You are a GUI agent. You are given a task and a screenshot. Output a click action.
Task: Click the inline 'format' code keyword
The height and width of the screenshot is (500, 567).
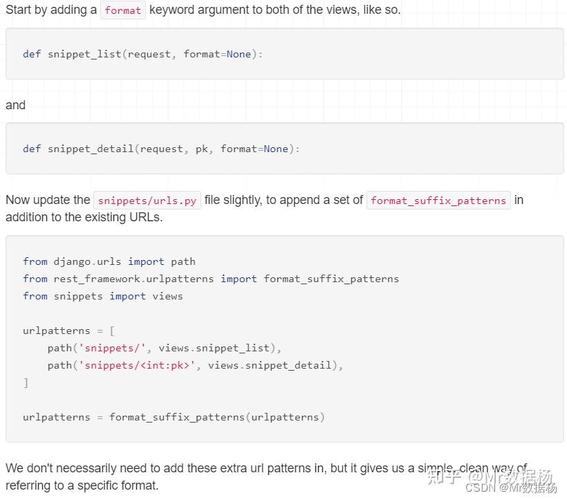(x=123, y=10)
